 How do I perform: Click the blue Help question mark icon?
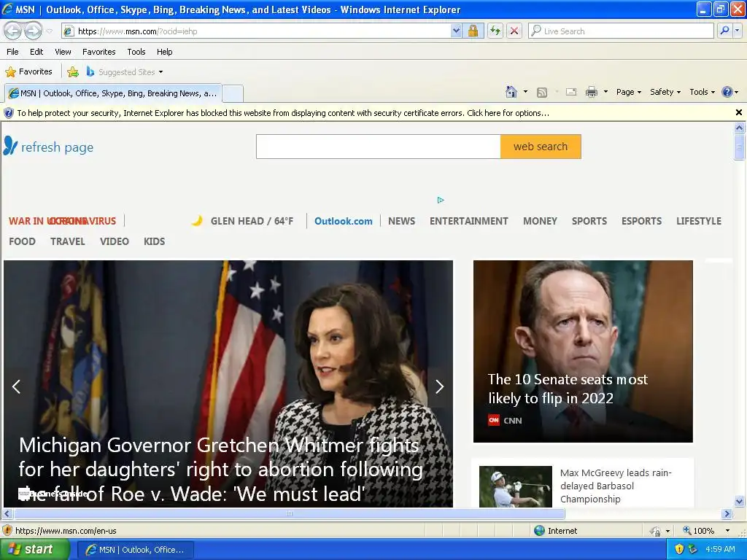point(727,92)
